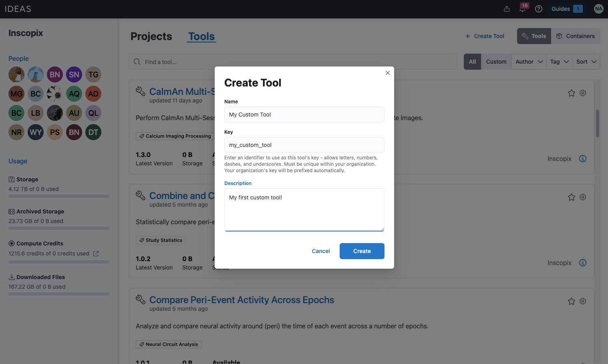Switch to the Projects tab
Image resolution: width=608 pixels, height=364 pixels.
pos(151,36)
